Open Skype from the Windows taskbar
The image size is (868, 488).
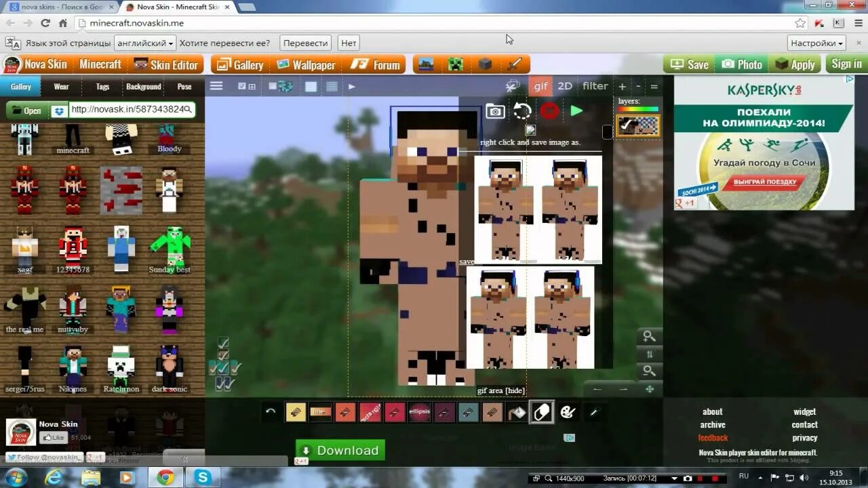point(202,477)
